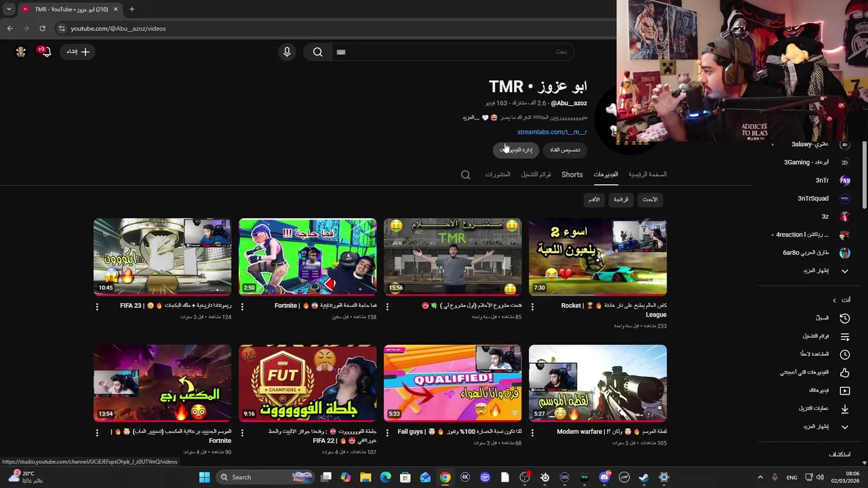The width and height of the screenshot is (868, 488).
Task: Select the الفيديوهات (Videos) channel tab
Action: (606, 175)
